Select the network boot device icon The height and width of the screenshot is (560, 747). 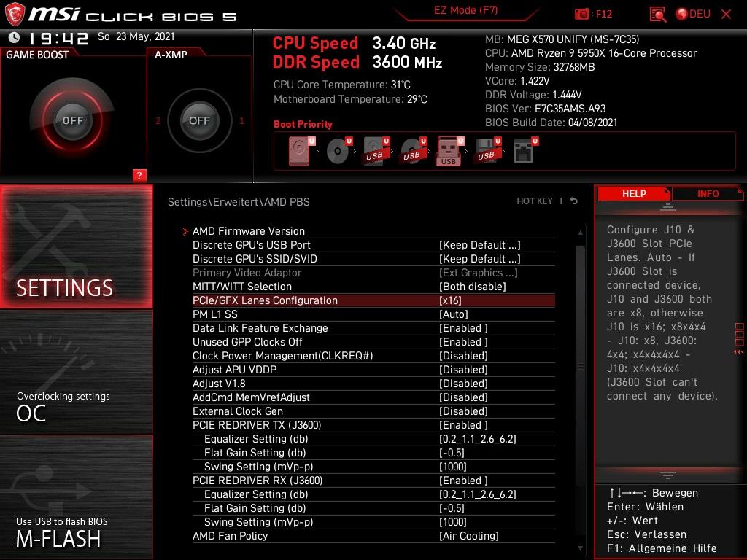point(525,151)
